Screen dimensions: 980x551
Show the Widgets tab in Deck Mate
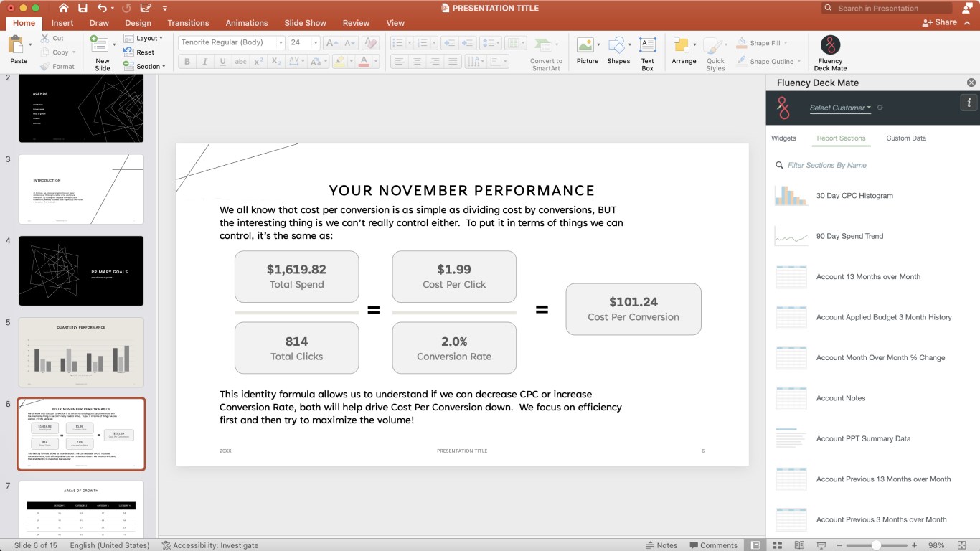[783, 138]
